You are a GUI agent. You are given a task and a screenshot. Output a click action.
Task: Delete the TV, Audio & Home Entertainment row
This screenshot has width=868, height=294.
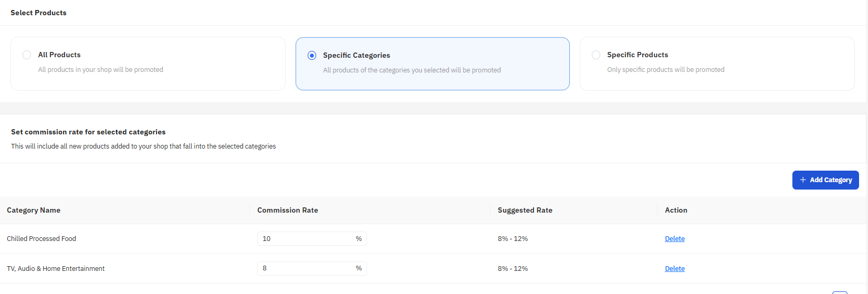pos(675,269)
